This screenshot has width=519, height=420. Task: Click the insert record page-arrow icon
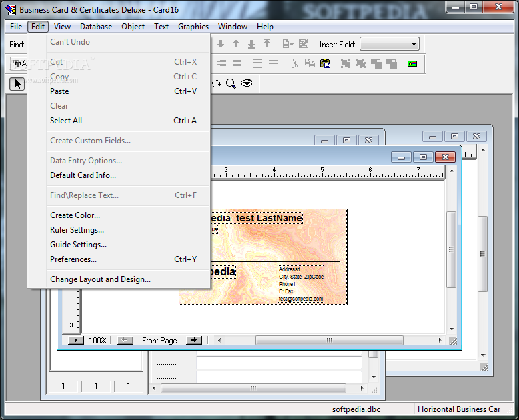click(288, 43)
